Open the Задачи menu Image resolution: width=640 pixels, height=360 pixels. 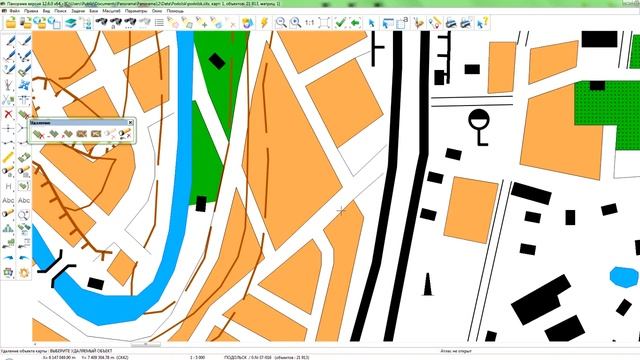pyautogui.click(x=78, y=11)
